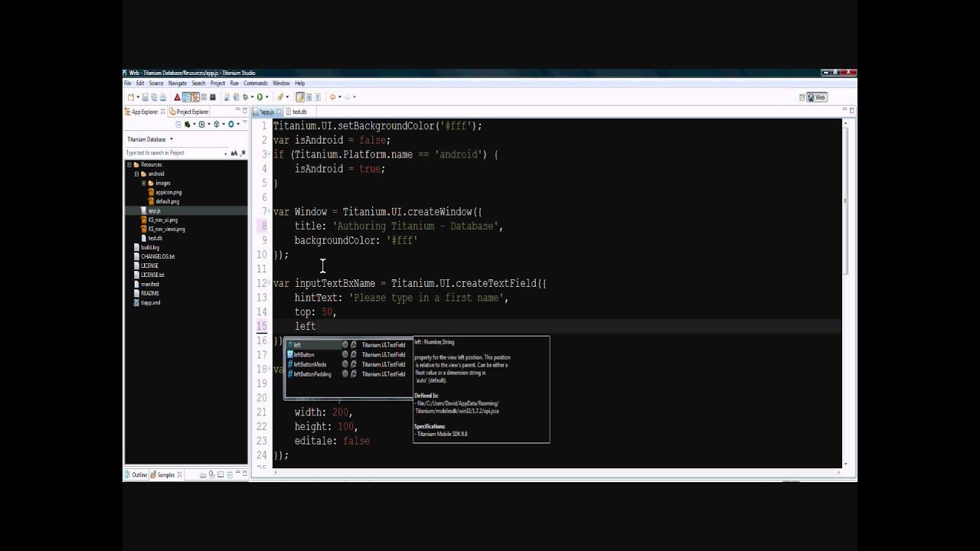Open the Commands menu

pos(256,83)
